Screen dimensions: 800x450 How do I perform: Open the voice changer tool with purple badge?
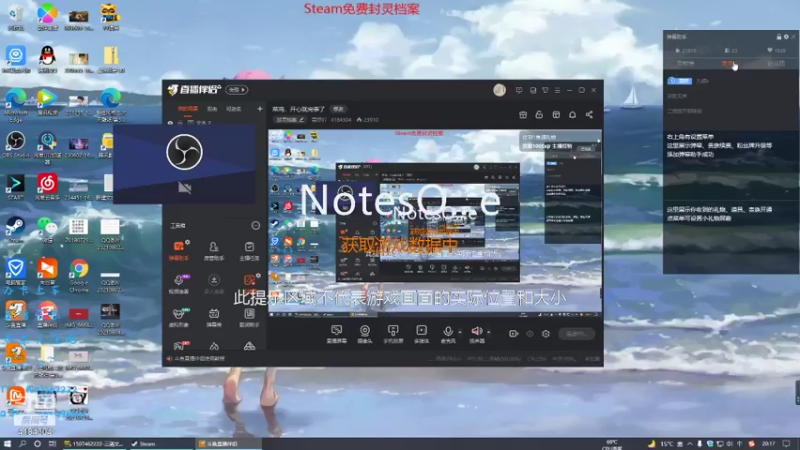click(x=179, y=284)
